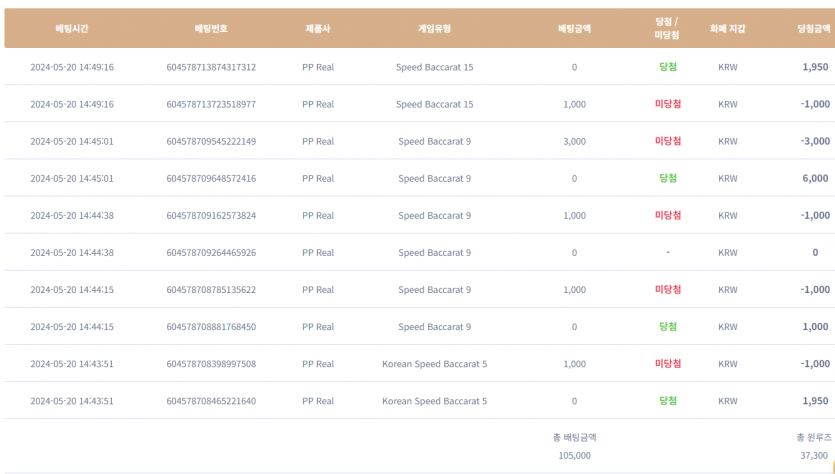Click the -3,000 win amount

point(815,141)
